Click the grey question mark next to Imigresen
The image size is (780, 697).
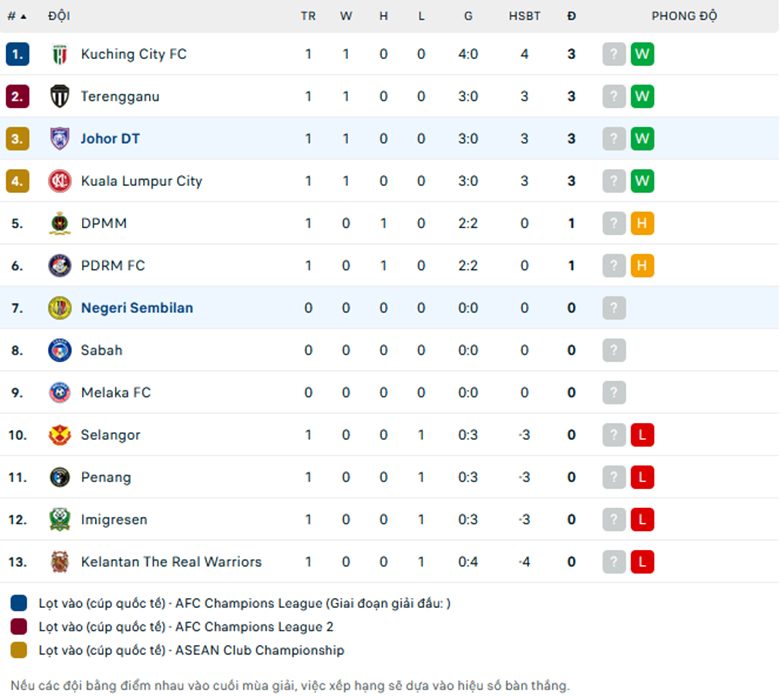614,519
